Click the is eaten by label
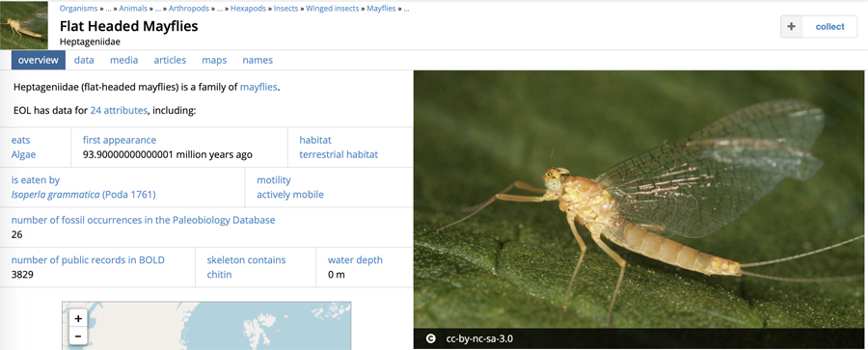The height and width of the screenshot is (350, 868). point(36,180)
